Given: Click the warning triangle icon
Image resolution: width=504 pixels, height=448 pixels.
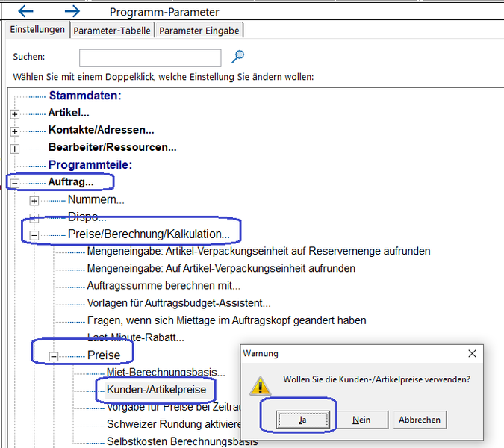Looking at the screenshot, I should pos(261,385).
